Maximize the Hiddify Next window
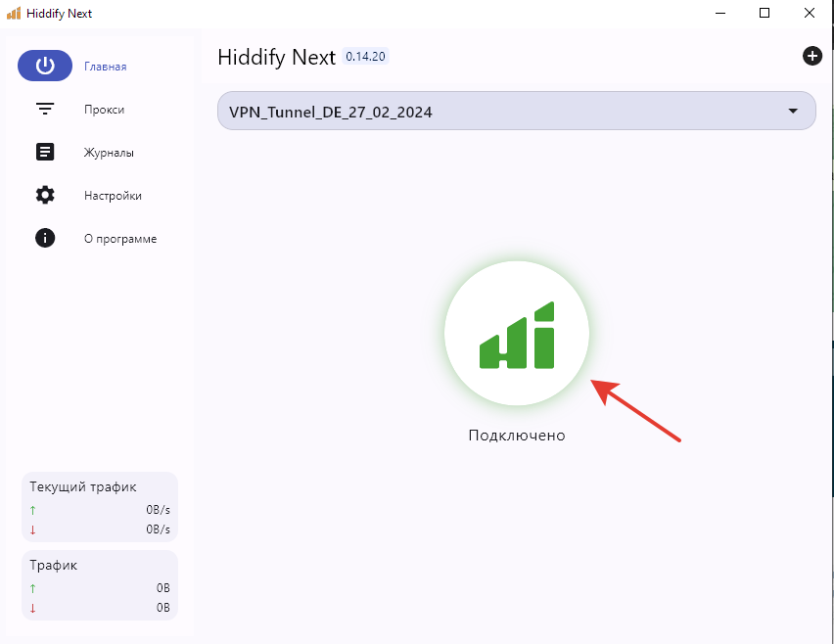 pos(764,13)
